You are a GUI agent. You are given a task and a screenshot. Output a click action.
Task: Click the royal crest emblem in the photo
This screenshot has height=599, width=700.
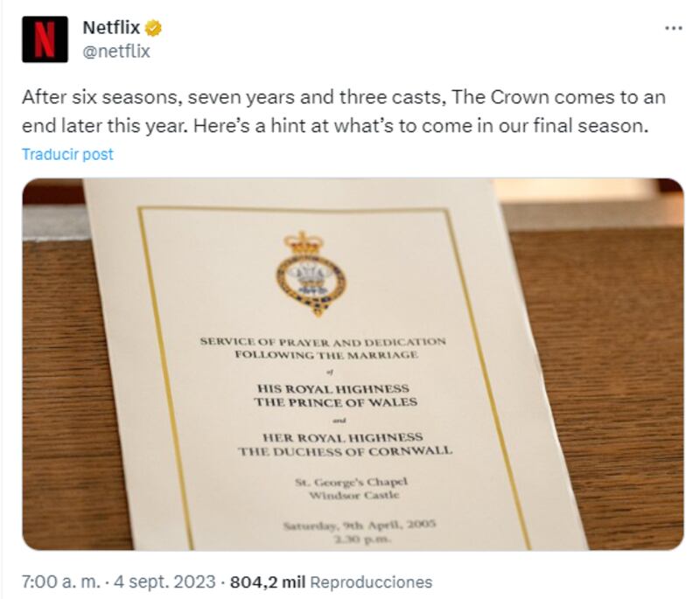pos(310,273)
